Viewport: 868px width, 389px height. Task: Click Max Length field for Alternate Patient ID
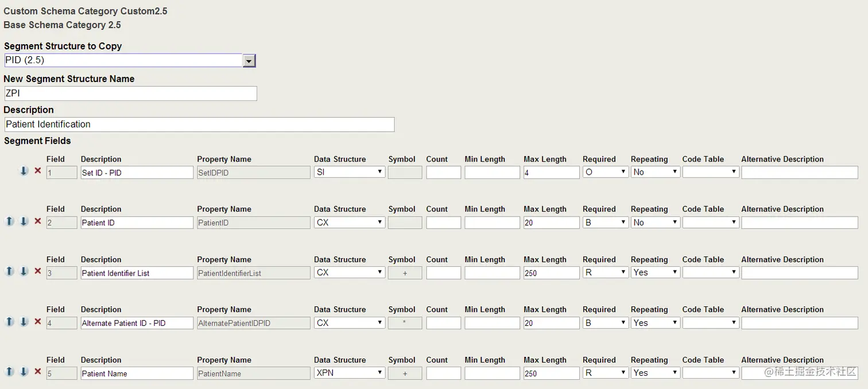click(x=552, y=323)
